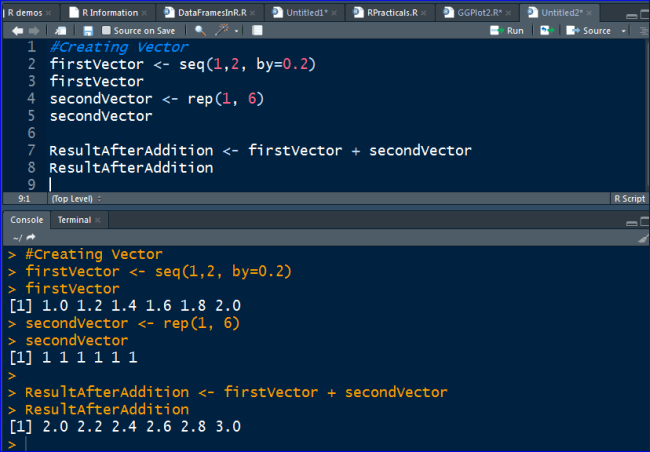
Task: Click the forward navigation arrow
Action: tap(34, 31)
